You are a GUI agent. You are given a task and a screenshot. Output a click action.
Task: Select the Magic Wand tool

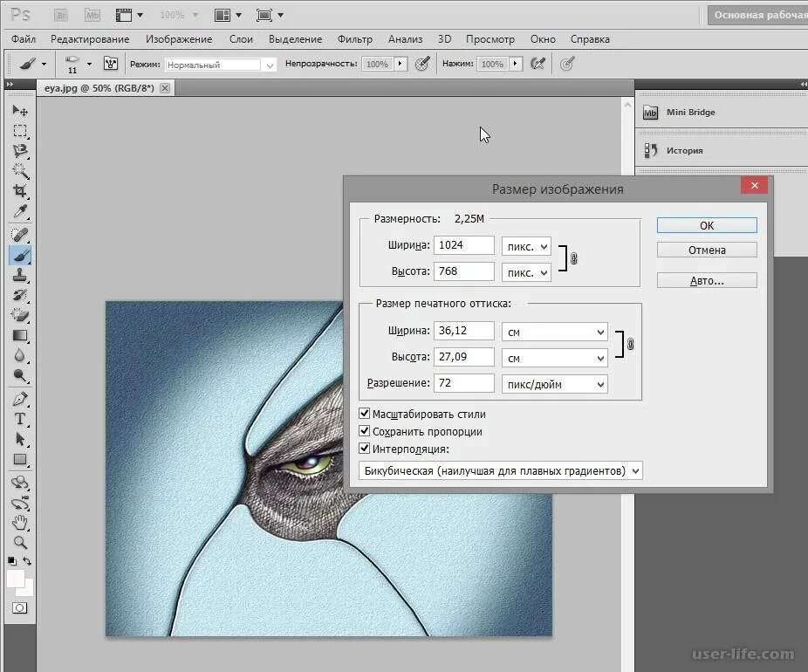20,170
